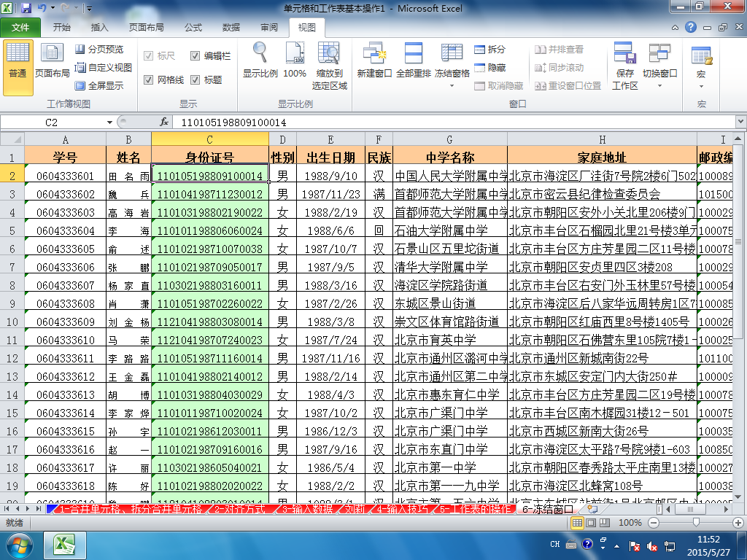Image resolution: width=747 pixels, height=560 pixels.
Task: Open a New Window (新建窗口)
Action: coord(374,60)
